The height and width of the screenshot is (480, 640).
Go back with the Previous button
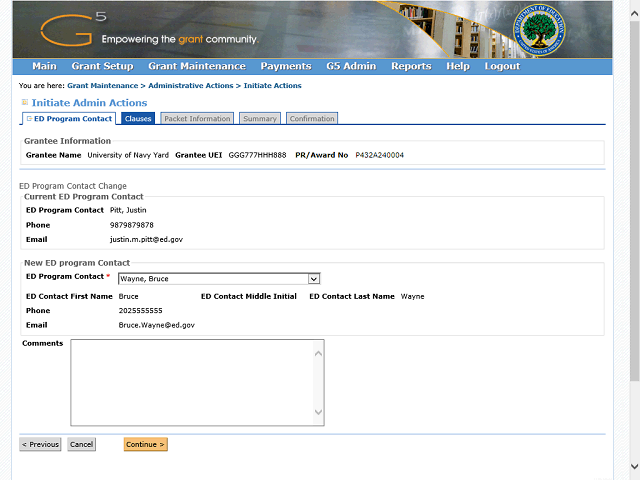[x=40, y=444]
